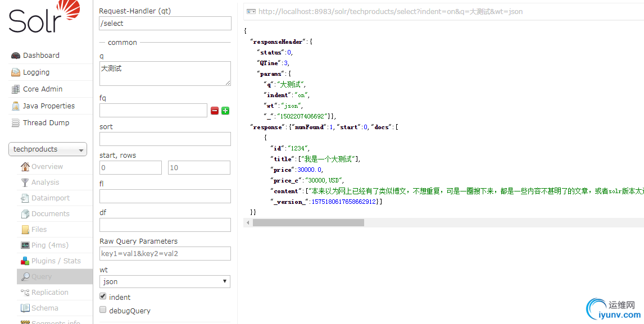Viewport: 644px width, 324px height.
Task: Click the start field showing 0
Action: (130, 167)
